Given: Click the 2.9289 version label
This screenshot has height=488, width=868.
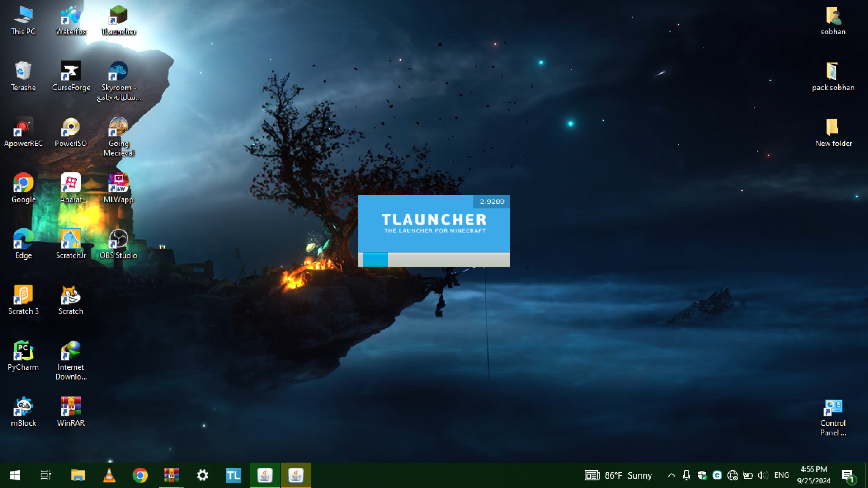Looking at the screenshot, I should tap(492, 202).
